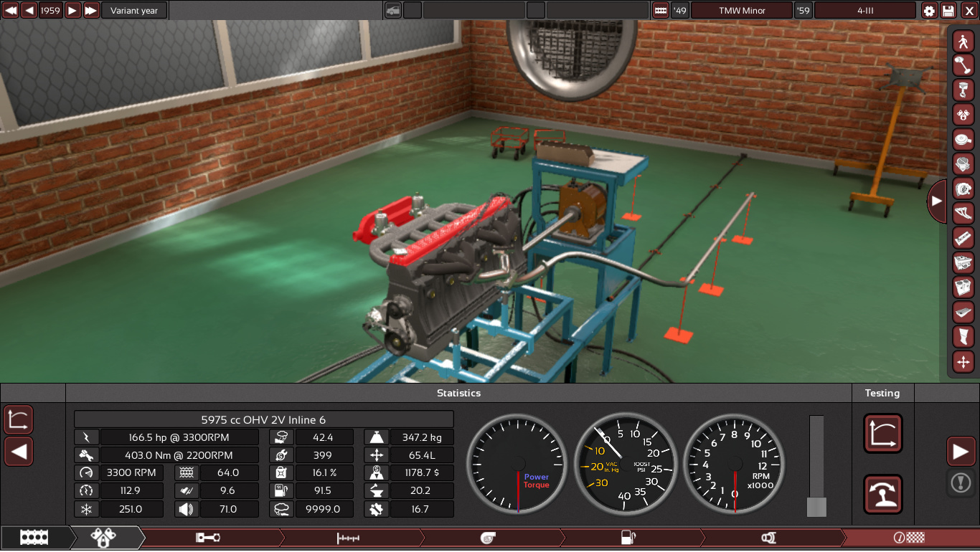The height and width of the screenshot is (552, 980).
Task: Select the exhaust headers icon in sidebar
Action: coord(963,213)
